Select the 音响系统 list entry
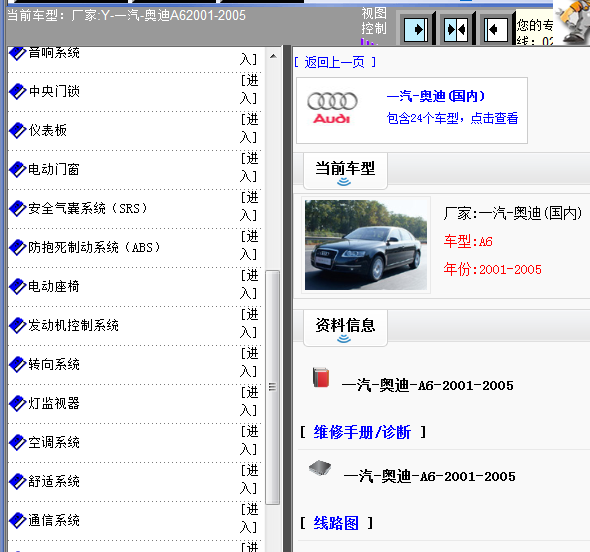This screenshot has height=552, width=590. 54,53
